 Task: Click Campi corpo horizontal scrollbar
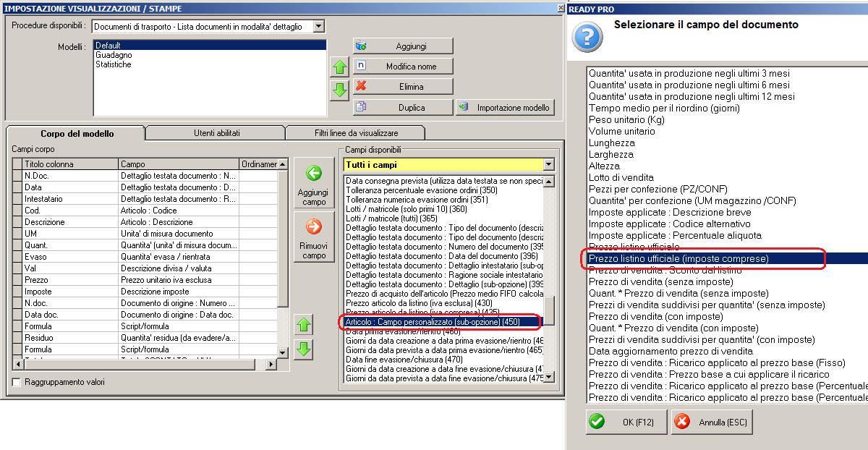145,364
